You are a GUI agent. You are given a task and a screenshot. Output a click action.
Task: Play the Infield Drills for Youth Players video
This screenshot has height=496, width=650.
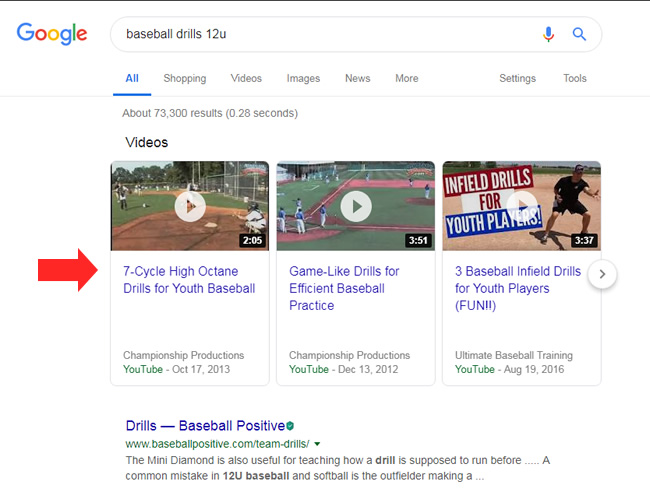click(521, 206)
